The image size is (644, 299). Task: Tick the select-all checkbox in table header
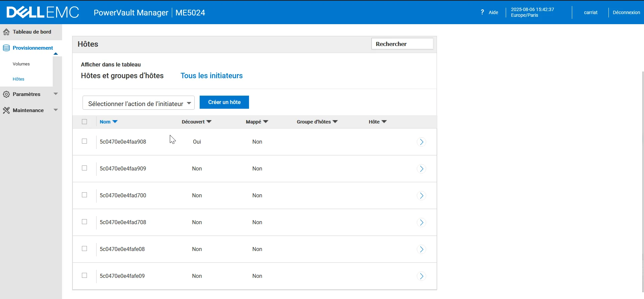[85, 122]
